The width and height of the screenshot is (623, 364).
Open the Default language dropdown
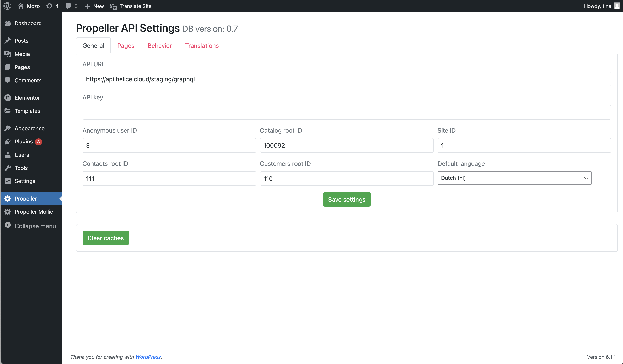pyautogui.click(x=514, y=178)
